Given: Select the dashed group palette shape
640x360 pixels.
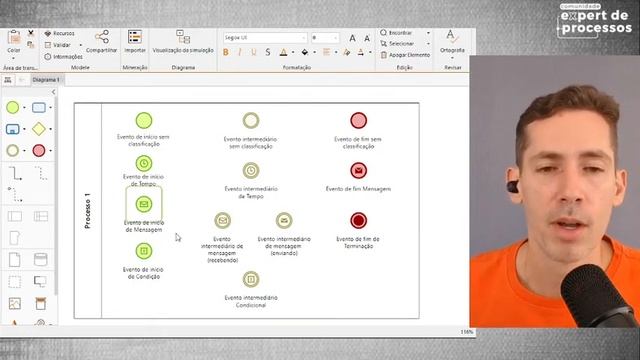Looking at the screenshot, I should tap(15, 282).
